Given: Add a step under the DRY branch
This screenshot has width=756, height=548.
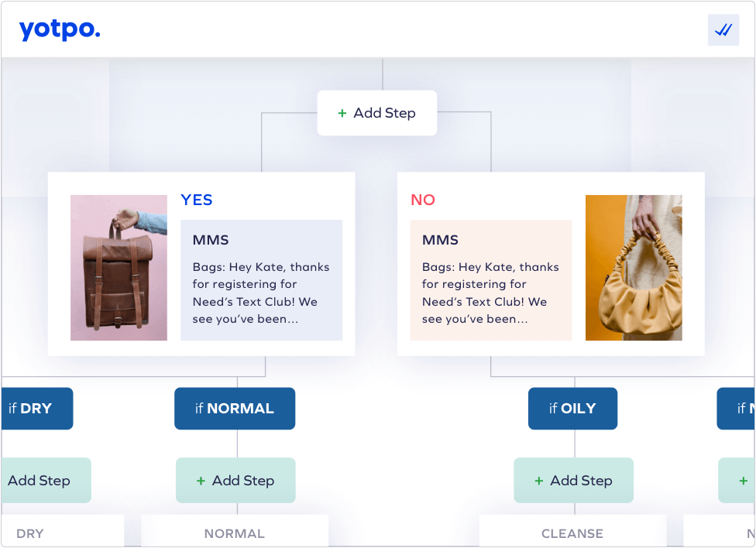Looking at the screenshot, I should [46, 481].
